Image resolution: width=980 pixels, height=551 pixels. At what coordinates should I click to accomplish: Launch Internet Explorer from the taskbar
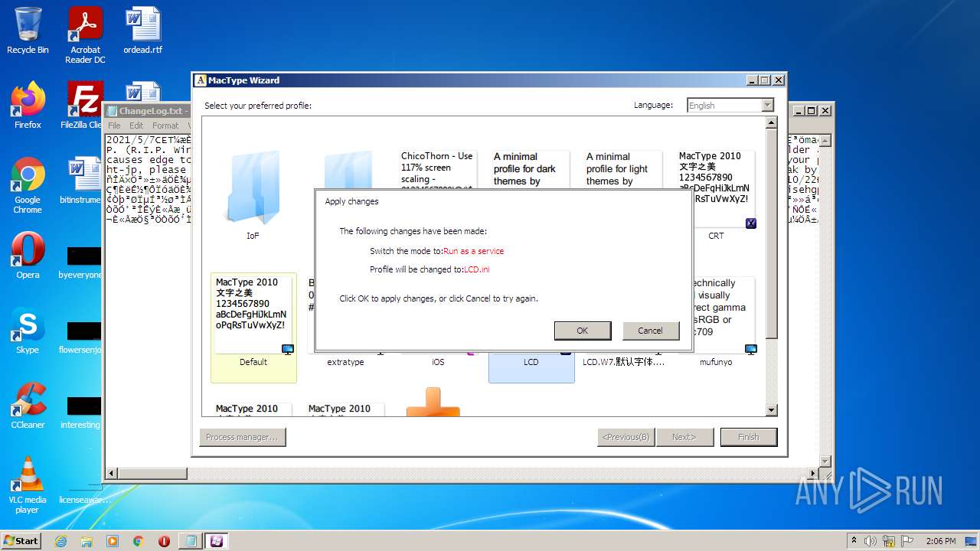61,541
